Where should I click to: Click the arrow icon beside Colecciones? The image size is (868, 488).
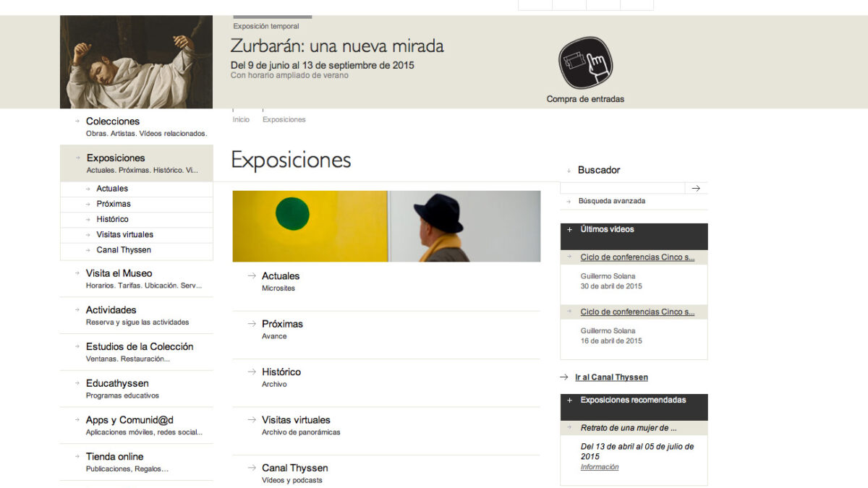pyautogui.click(x=77, y=121)
